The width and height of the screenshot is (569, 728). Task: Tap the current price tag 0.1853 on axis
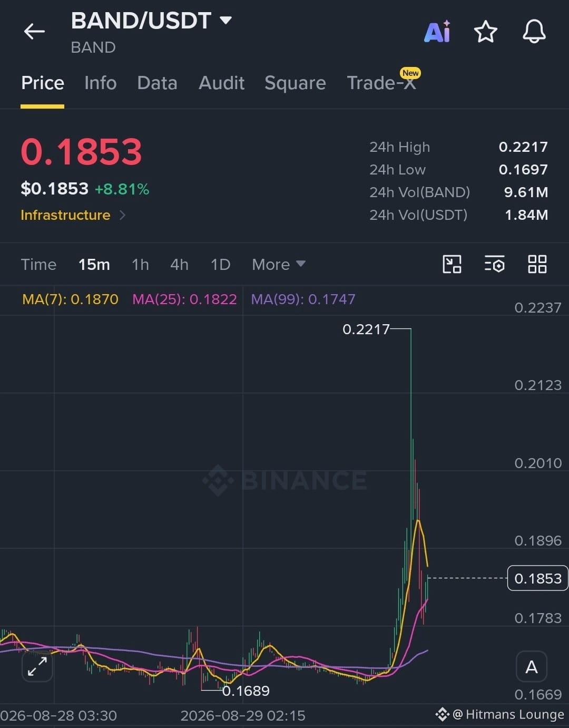click(x=537, y=578)
